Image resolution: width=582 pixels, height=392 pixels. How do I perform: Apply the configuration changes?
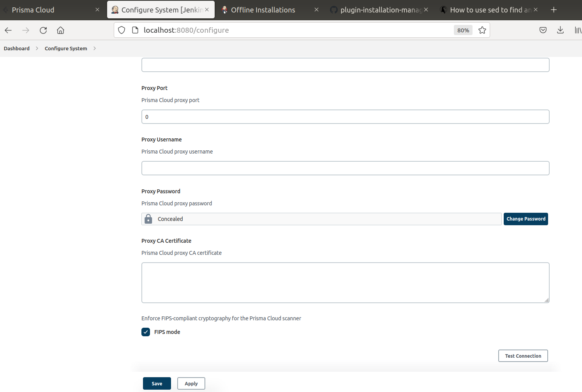click(191, 383)
